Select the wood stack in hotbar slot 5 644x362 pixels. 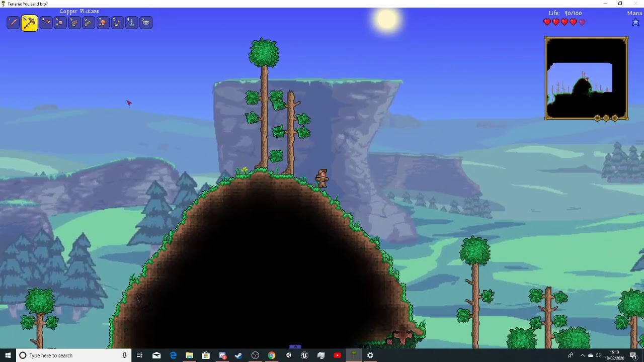[x=74, y=23]
